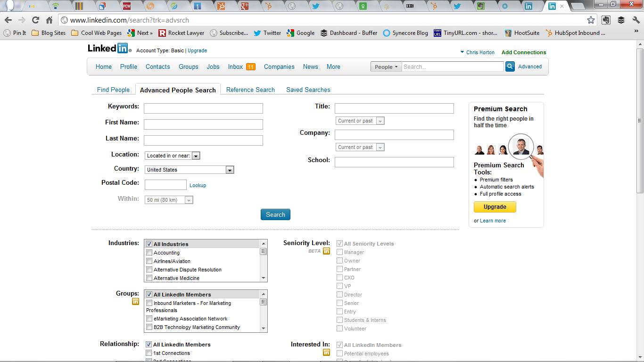This screenshot has height=362, width=644.
Task: Check the Accounting industry checkbox
Action: (149, 253)
